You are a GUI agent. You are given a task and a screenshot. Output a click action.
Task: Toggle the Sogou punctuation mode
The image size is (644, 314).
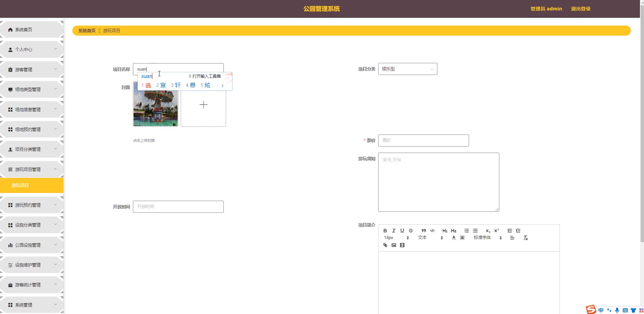pos(609,310)
